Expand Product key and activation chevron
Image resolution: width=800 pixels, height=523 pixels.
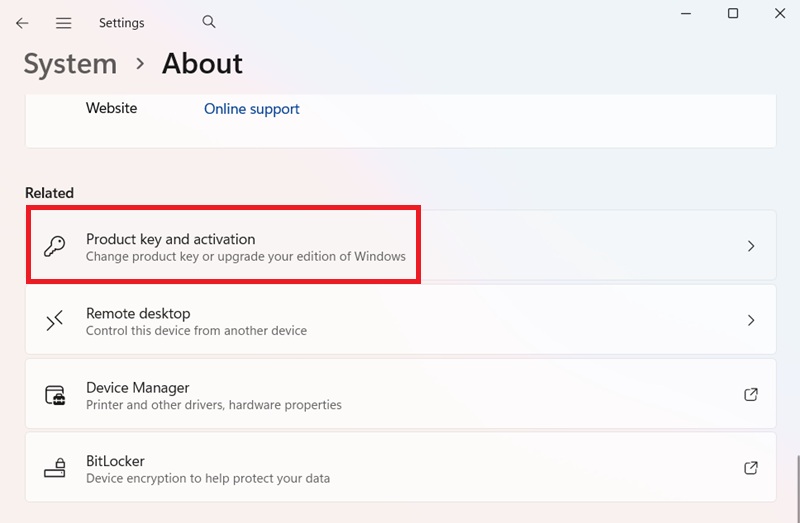point(751,246)
